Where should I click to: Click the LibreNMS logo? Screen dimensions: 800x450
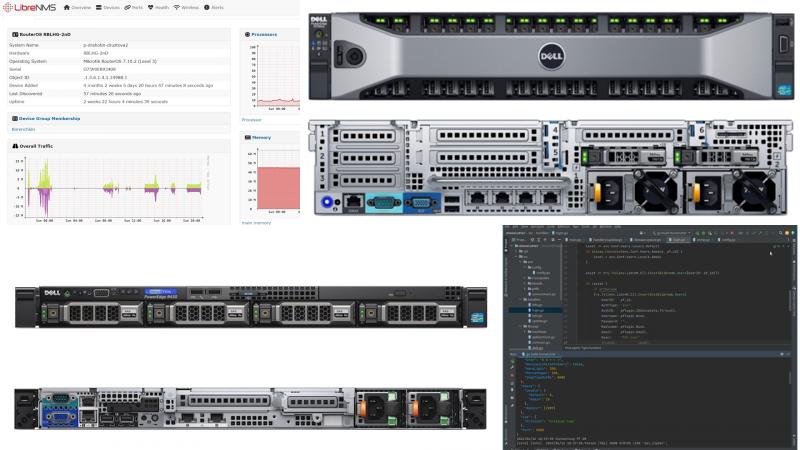pyautogui.click(x=29, y=7)
